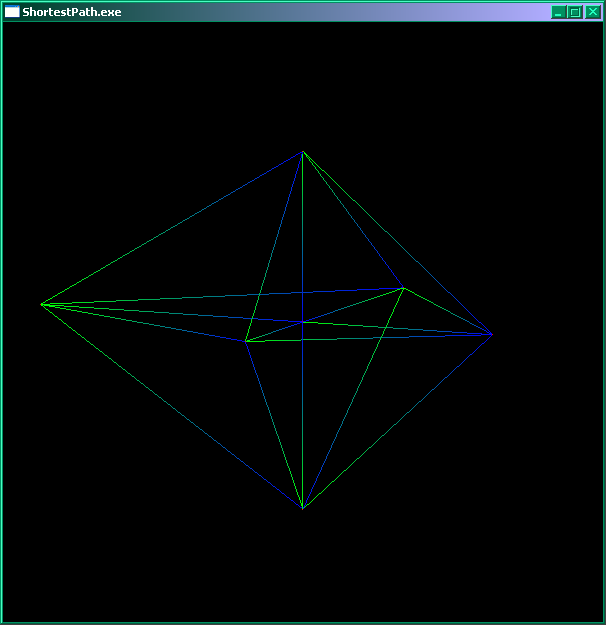606x625 pixels.
Task: Select the central vertex on the vertical line
Action: point(303,322)
